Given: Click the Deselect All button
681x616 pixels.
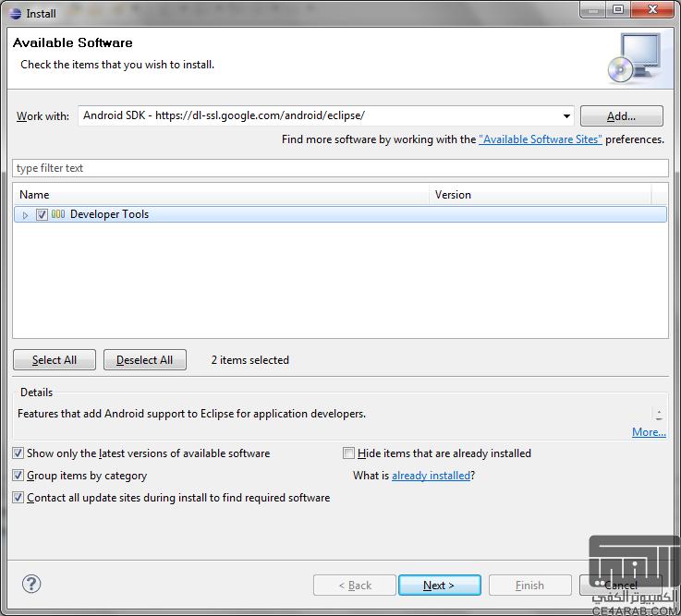Looking at the screenshot, I should pos(145,360).
